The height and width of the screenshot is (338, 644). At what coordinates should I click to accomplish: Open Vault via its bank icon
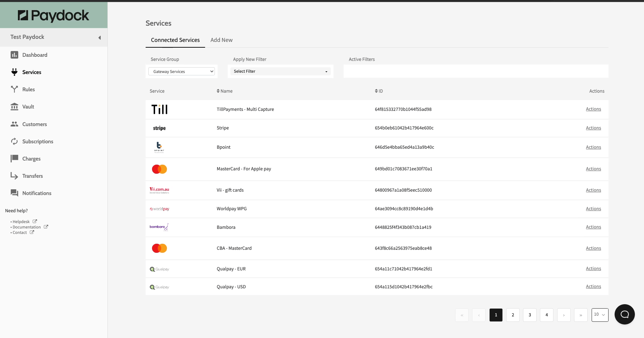click(14, 106)
